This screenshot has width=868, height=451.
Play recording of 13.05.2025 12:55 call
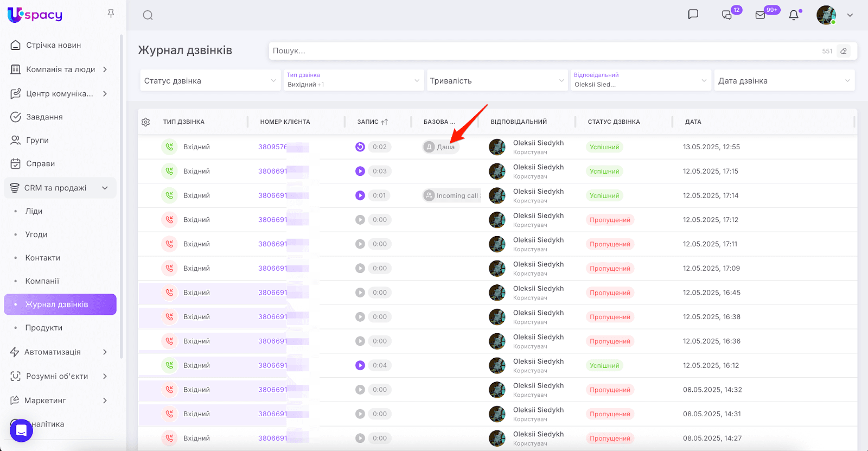(360, 147)
